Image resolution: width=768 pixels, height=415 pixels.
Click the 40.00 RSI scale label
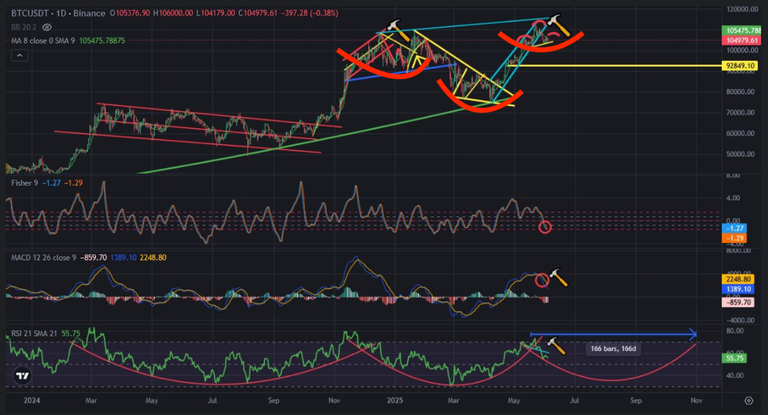coord(736,376)
